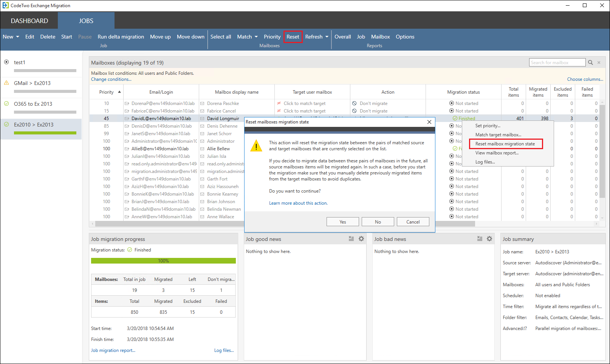Open the Job report button
Screen dimensions: 610x364
click(x=361, y=37)
